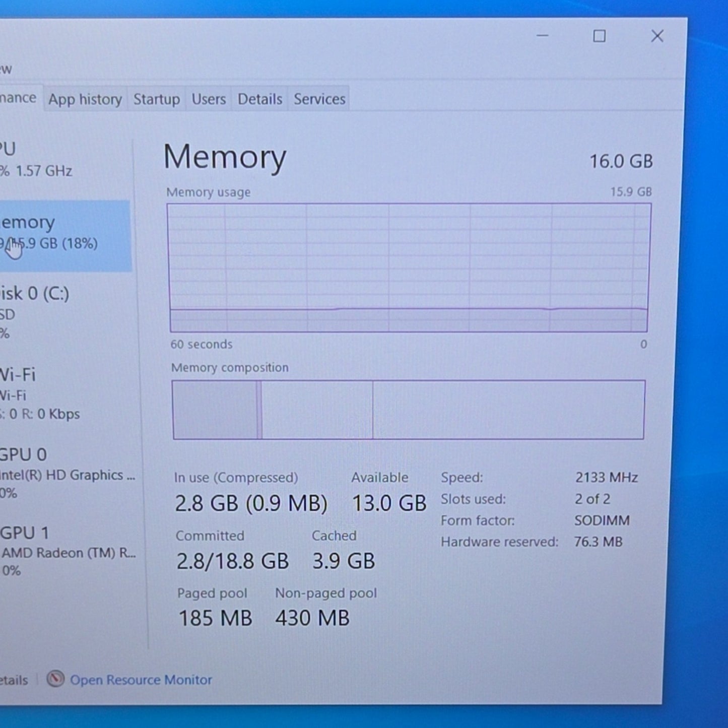
Task: Click the 15.9 GB graph maximum label
Action: tap(631, 192)
